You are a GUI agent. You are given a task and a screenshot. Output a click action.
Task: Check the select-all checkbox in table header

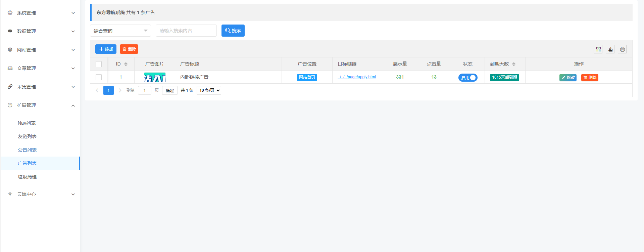(x=99, y=64)
